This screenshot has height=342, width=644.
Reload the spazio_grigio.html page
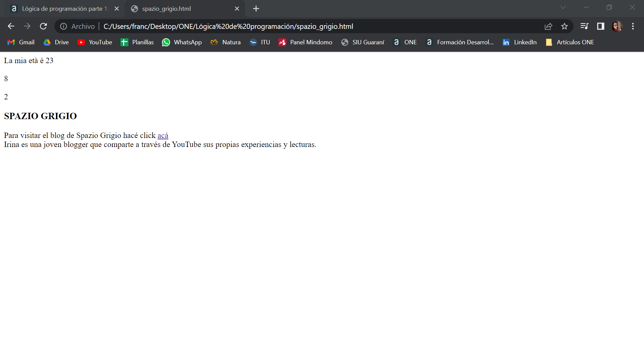43,26
